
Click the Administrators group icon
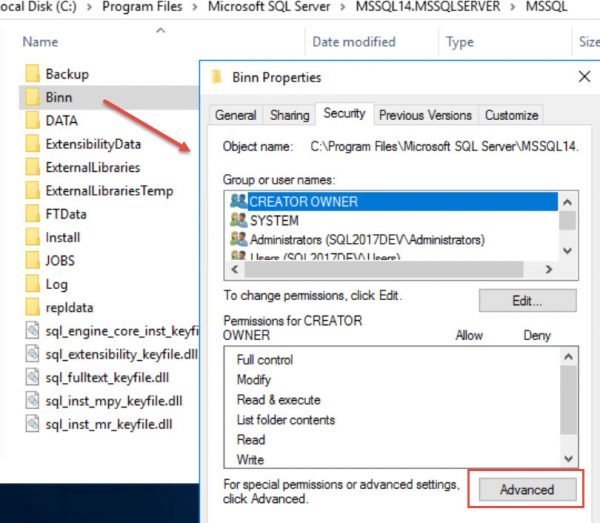point(238,240)
